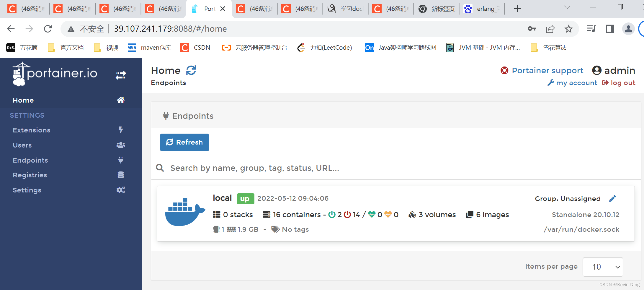Open the local endpoint Docker whale
This screenshot has height=290, width=644.
tap(185, 212)
